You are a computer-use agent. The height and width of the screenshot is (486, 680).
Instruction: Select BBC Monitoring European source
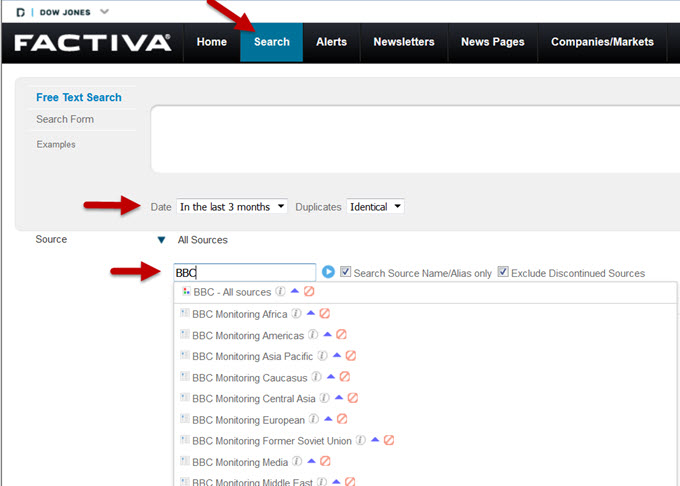248,420
